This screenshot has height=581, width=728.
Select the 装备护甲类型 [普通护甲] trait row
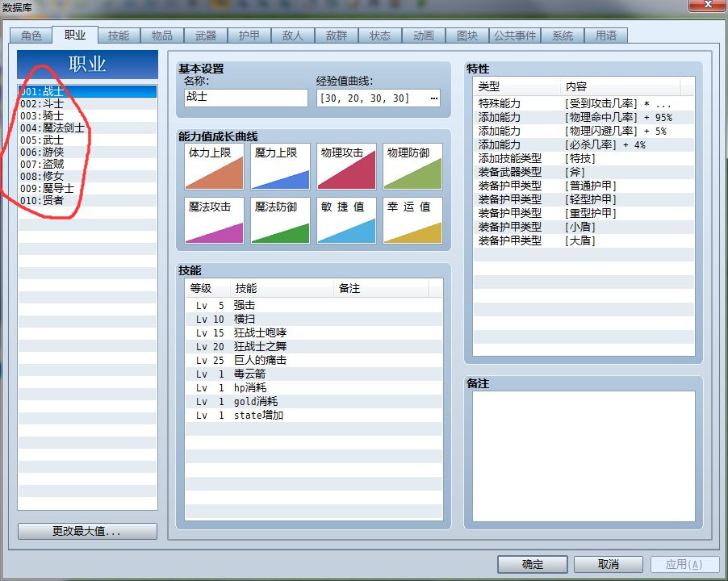(584, 186)
